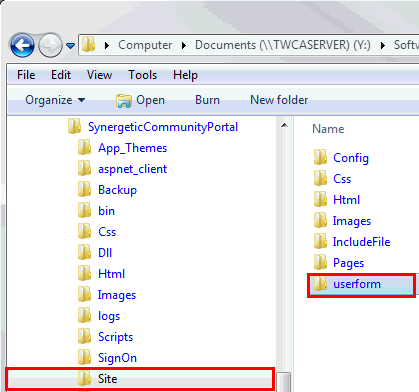Expand the arrow after Computer breadcrumb

184,45
